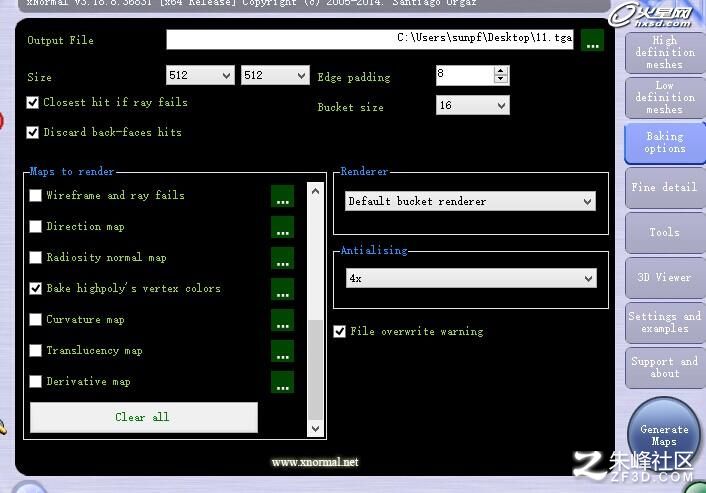Enable Direction map checkbox
This screenshot has width=706, height=493.
(x=35, y=226)
